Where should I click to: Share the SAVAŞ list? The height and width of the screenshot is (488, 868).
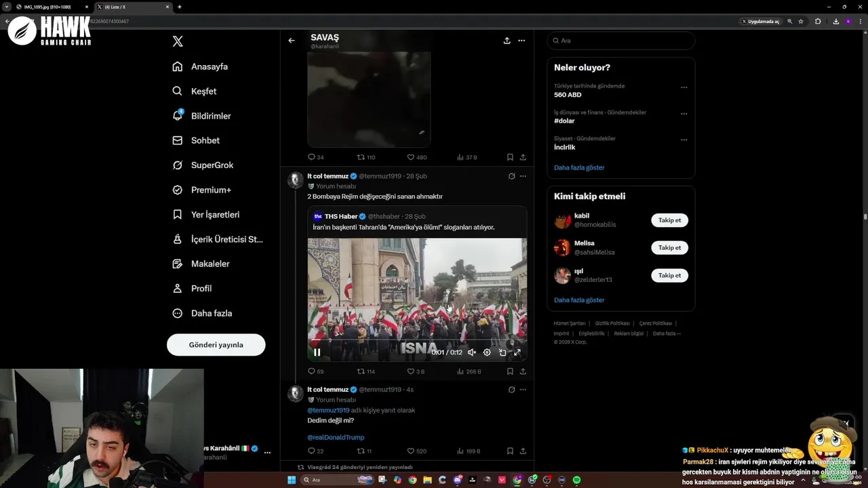tap(507, 41)
